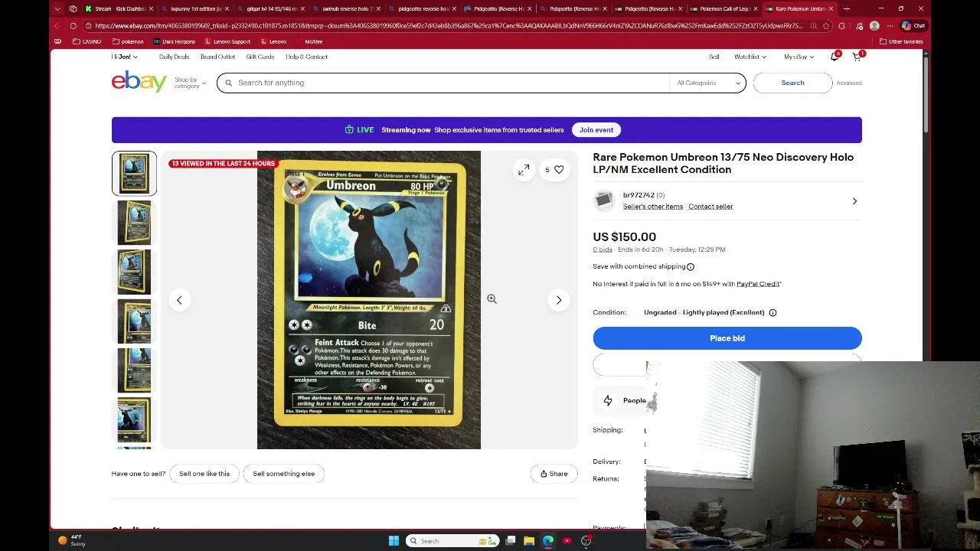Click the Share button
Viewport: 980px width, 551px height.
[x=554, y=474]
